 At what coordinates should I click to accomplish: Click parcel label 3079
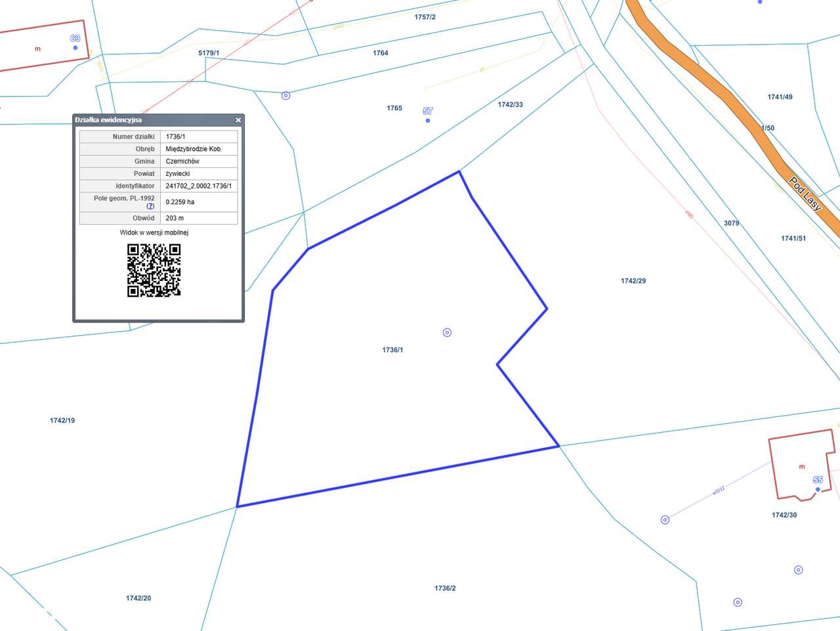(732, 223)
